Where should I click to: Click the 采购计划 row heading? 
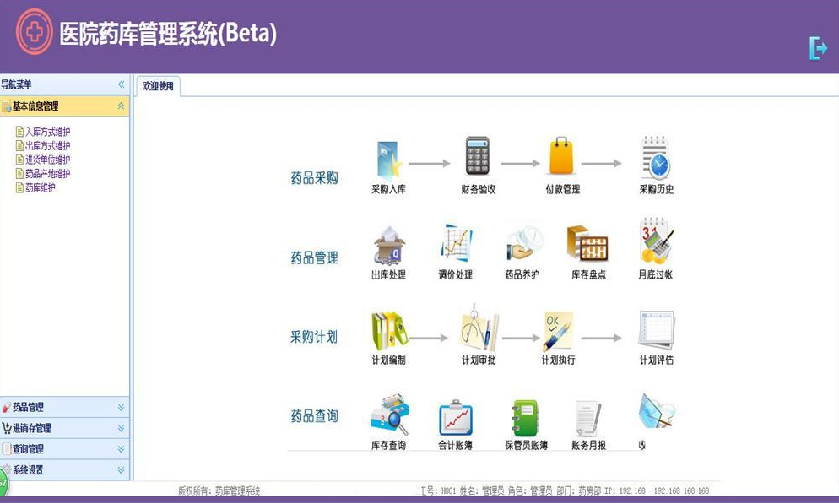313,337
